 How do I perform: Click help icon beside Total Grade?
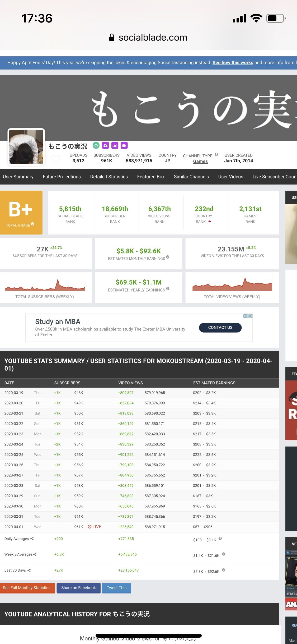pos(32,224)
